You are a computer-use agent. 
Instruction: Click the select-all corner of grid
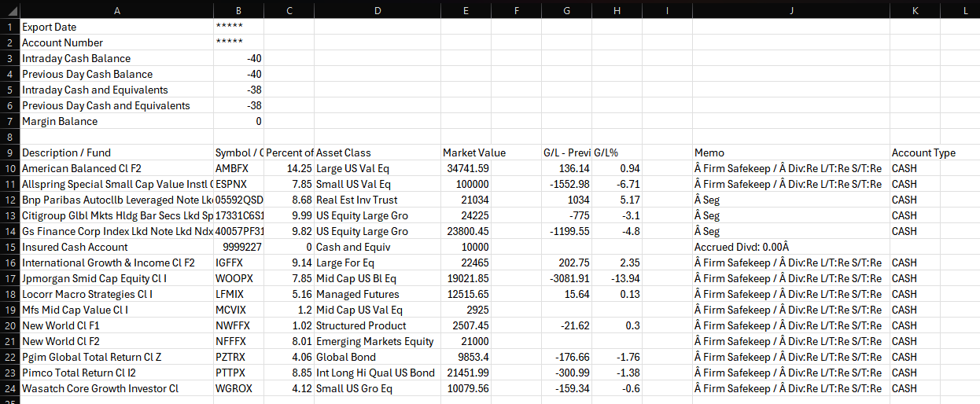9,9
